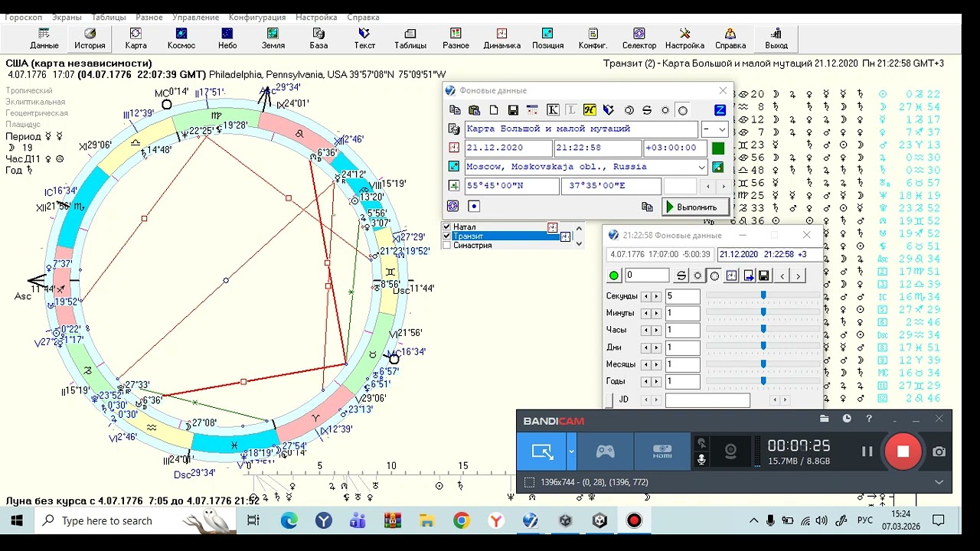Click the Таблицы toolbar icon

tap(410, 38)
